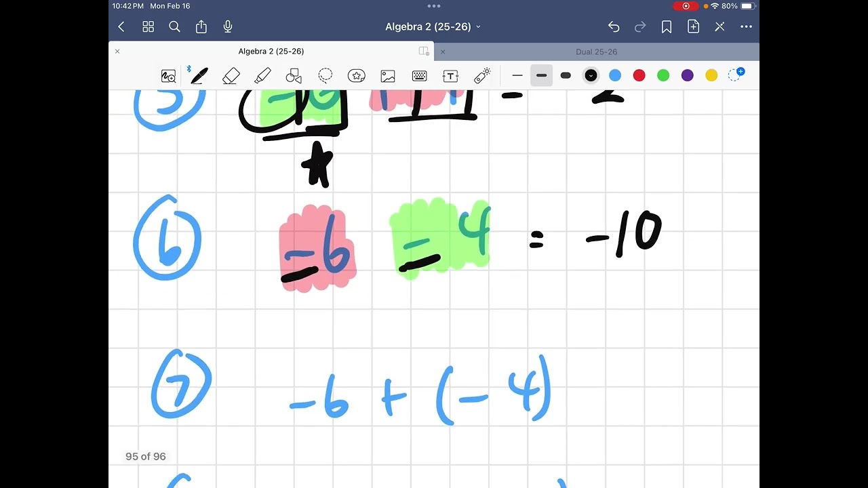Select the black pen color

pos(591,75)
